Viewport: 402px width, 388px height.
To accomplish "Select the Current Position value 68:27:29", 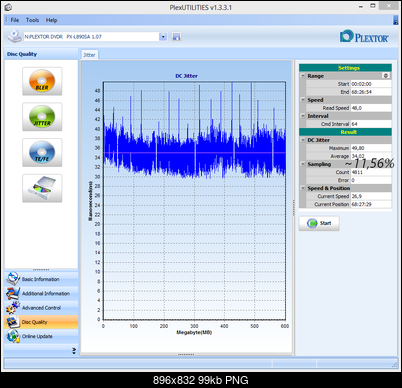I will pos(371,204).
